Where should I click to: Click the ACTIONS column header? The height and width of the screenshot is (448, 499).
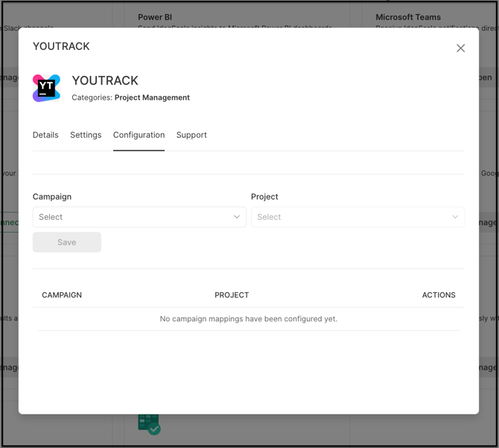tap(438, 295)
